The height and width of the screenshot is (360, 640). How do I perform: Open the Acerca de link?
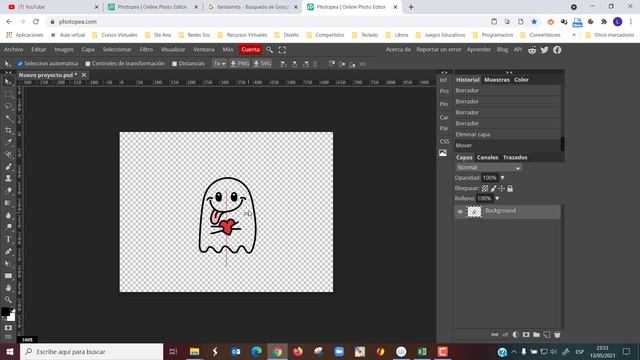398,49
